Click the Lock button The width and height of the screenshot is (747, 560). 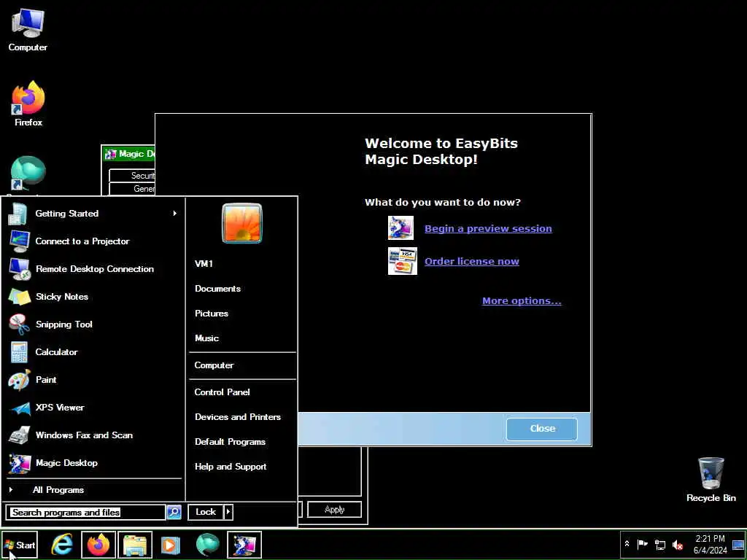[206, 512]
